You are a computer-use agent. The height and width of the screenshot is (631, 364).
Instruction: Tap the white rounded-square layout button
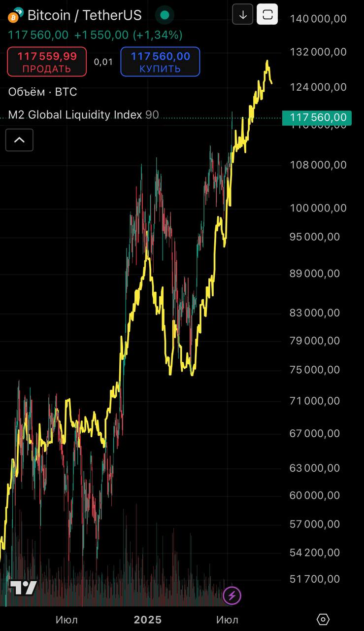[267, 15]
